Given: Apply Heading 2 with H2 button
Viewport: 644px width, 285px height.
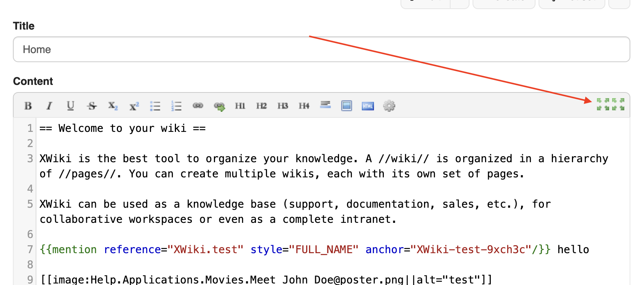Looking at the screenshot, I should [261, 106].
